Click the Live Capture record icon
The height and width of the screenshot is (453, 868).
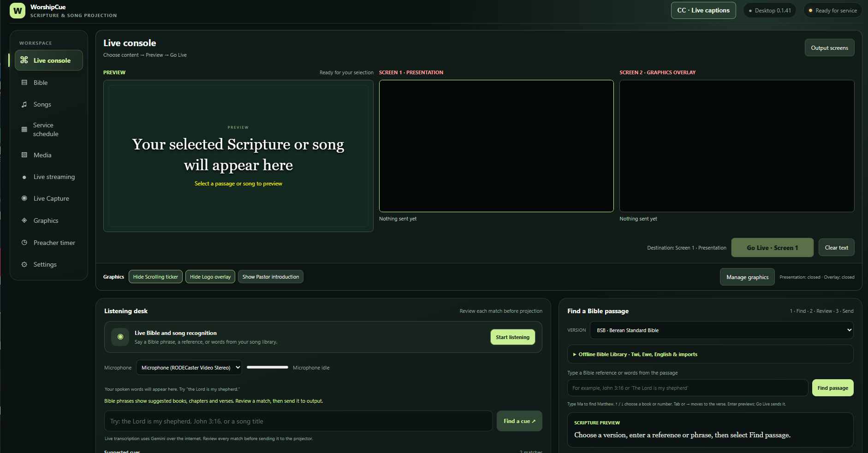coord(24,198)
